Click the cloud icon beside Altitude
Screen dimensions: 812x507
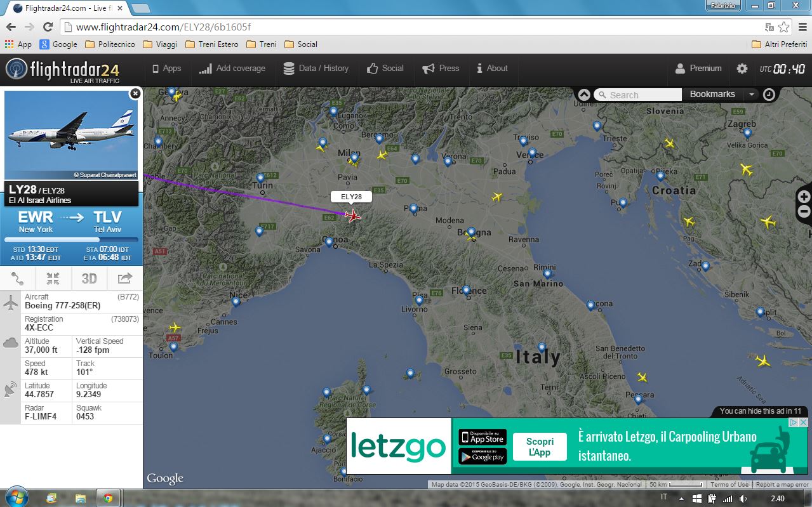pos(10,343)
